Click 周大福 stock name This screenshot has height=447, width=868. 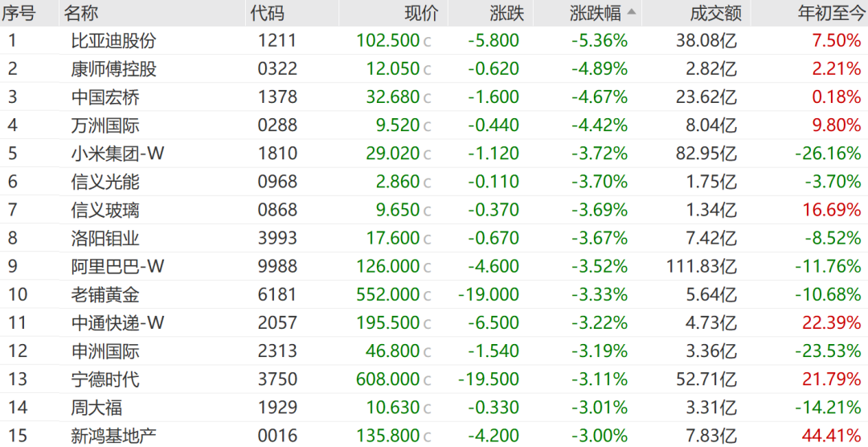pos(96,408)
